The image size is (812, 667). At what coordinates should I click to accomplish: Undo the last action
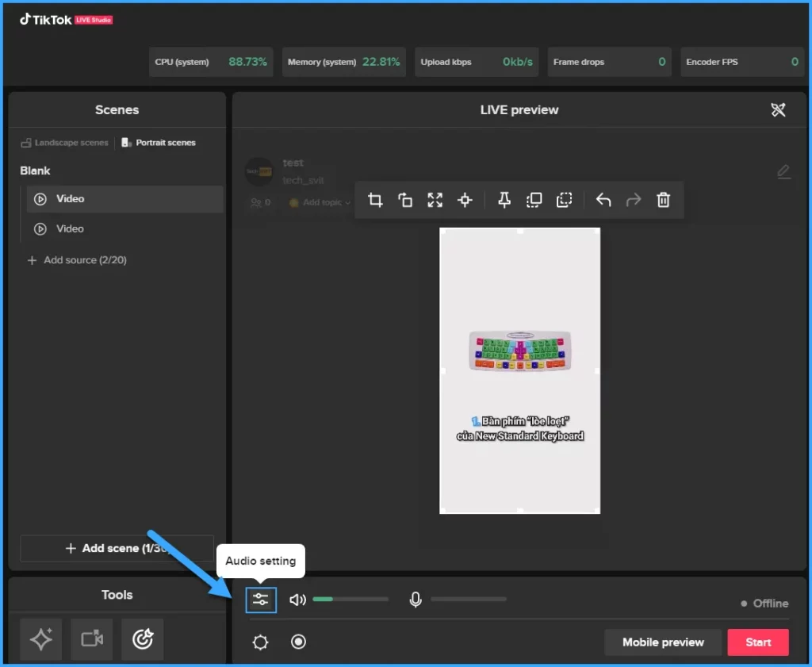(x=603, y=201)
